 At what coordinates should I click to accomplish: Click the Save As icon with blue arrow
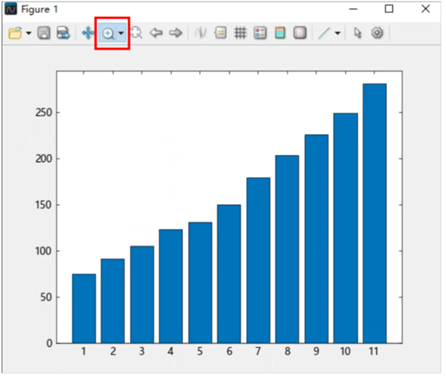pyautogui.click(x=63, y=33)
